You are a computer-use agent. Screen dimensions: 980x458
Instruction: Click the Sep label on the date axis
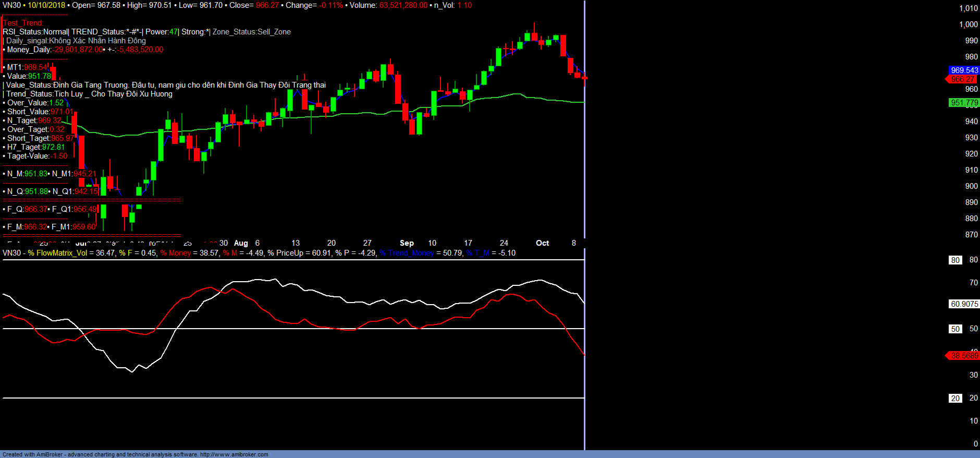click(407, 243)
